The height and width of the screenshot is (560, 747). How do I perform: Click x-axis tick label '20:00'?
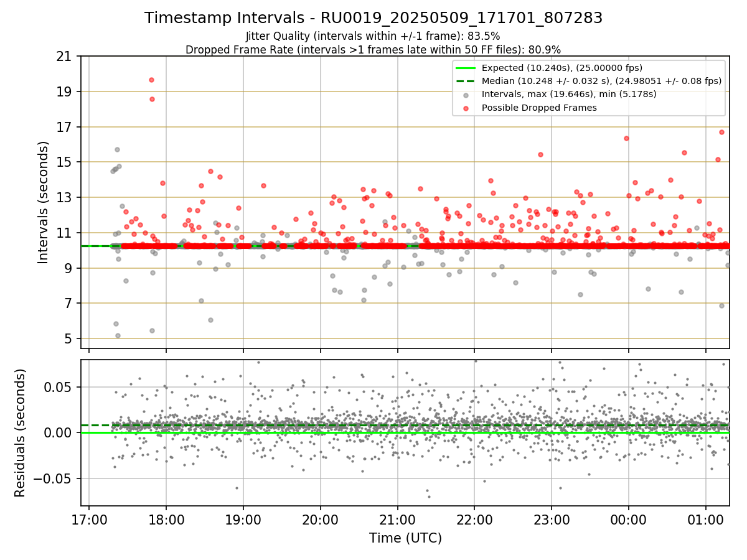click(320, 520)
